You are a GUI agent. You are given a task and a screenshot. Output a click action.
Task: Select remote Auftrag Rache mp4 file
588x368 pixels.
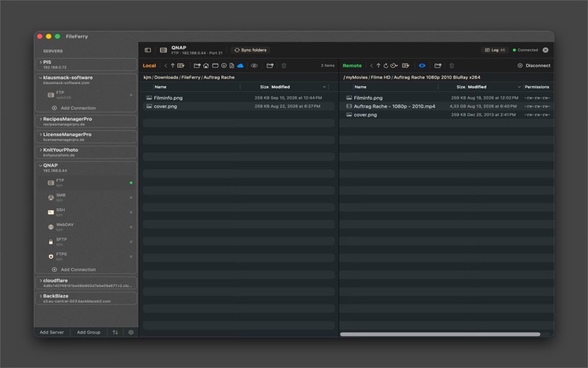coord(446,106)
